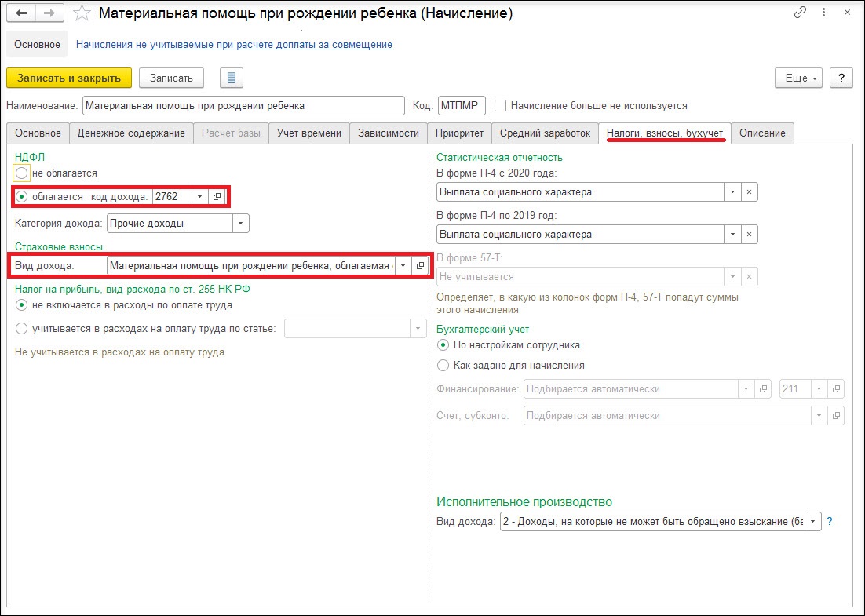Expand the П-4 с 2020 года dropdown
The height and width of the screenshot is (616, 865).
[732, 192]
